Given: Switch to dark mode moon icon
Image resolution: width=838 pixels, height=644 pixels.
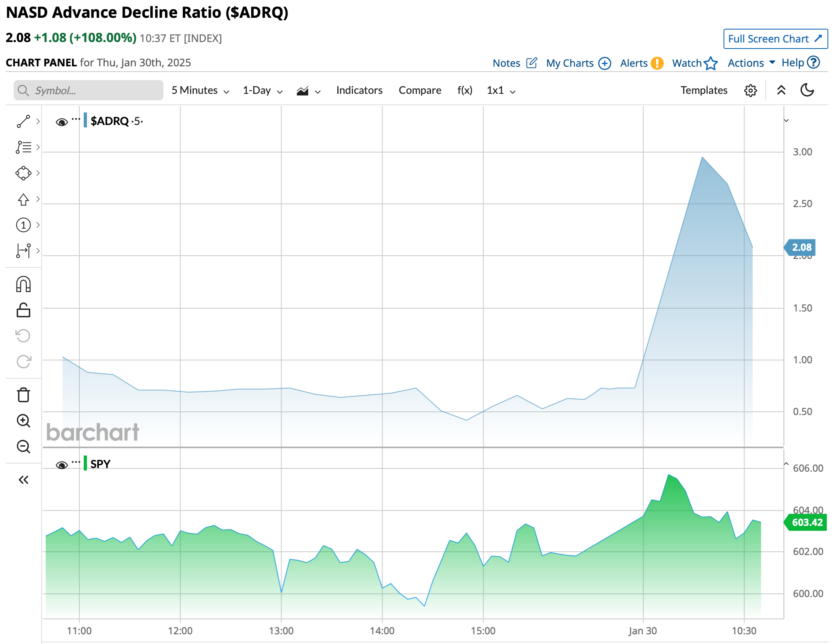Looking at the screenshot, I should (x=807, y=90).
